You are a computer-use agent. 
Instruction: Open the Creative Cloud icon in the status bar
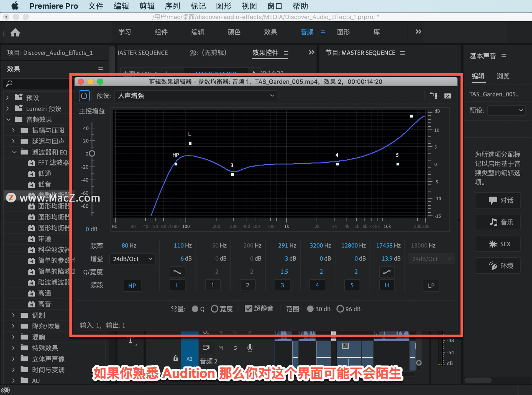[6, 390]
